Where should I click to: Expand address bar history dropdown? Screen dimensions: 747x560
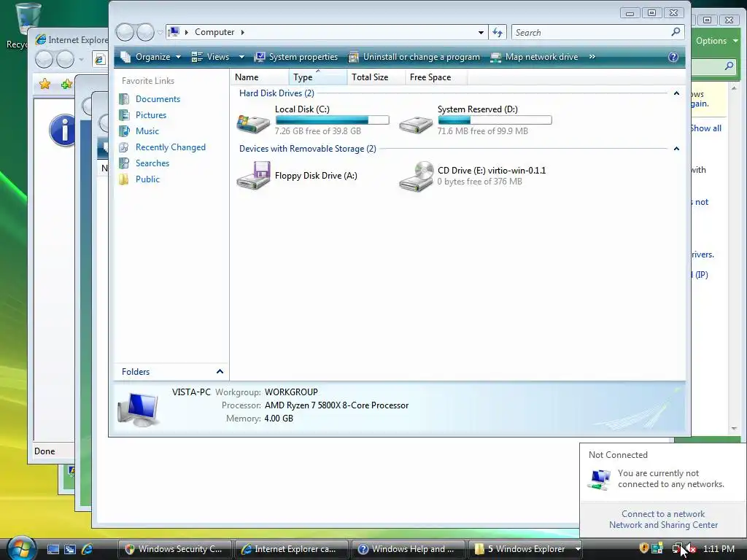pyautogui.click(x=481, y=32)
